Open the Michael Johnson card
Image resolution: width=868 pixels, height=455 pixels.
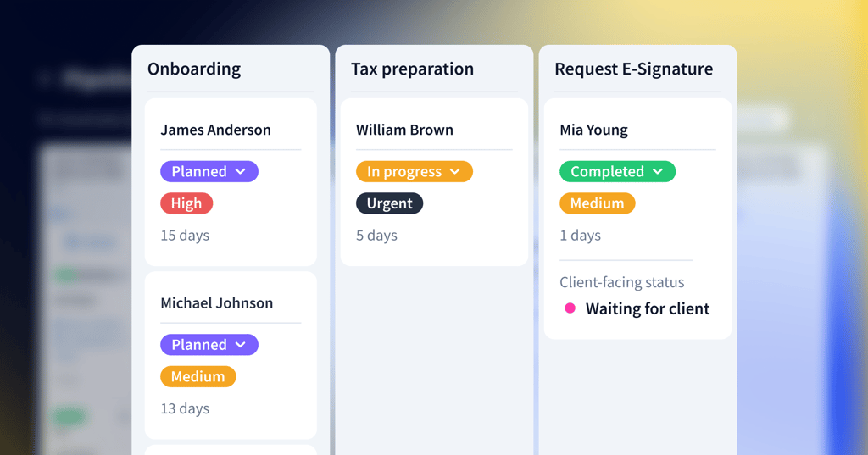pyautogui.click(x=216, y=303)
